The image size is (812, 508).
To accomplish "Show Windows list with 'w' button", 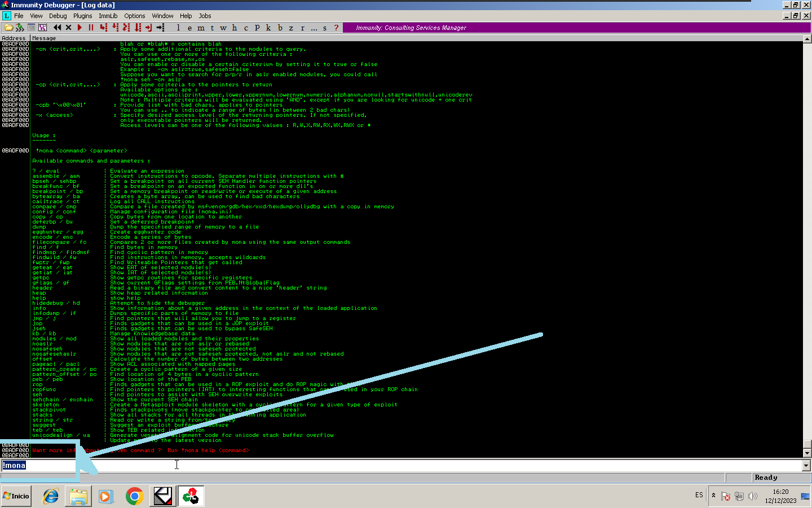I will [223, 28].
